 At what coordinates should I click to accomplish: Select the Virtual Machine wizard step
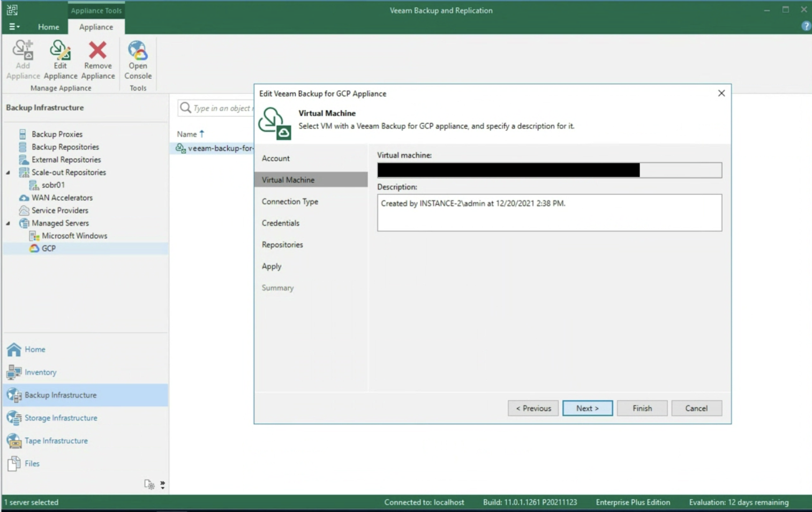311,179
